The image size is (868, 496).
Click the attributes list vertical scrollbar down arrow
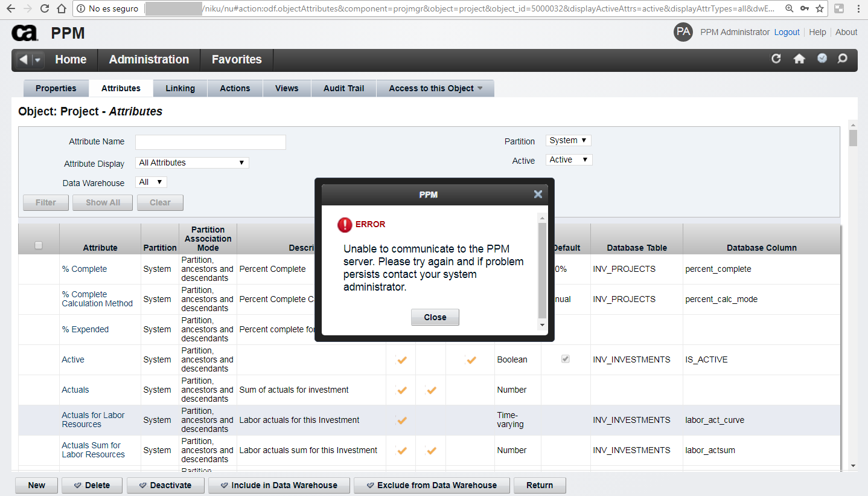pyautogui.click(x=853, y=465)
